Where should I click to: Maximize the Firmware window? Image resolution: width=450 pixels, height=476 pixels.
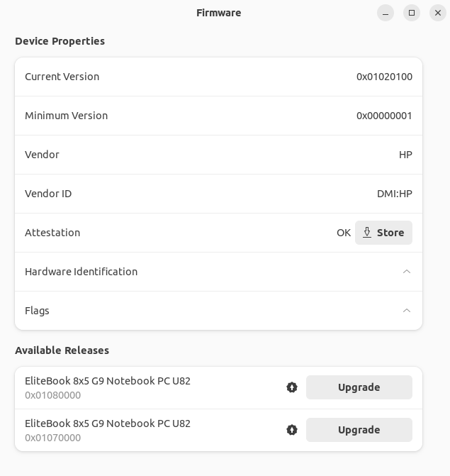pyautogui.click(x=412, y=13)
